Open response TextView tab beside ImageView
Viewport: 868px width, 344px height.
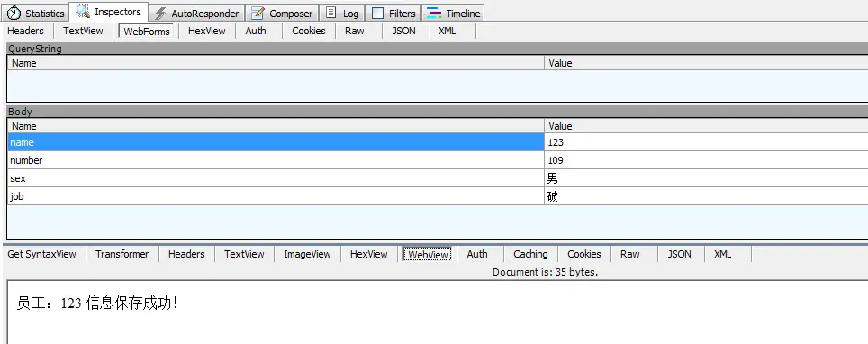(x=244, y=254)
